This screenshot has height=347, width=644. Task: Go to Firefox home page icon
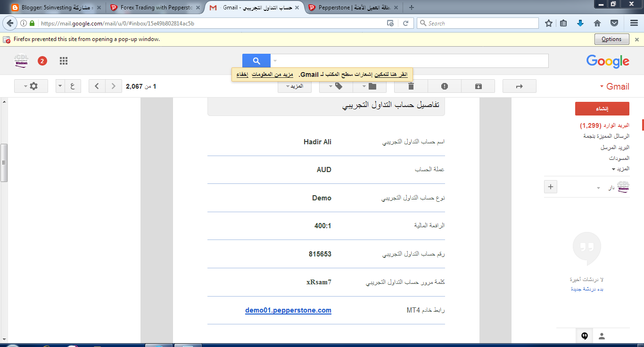[597, 23]
